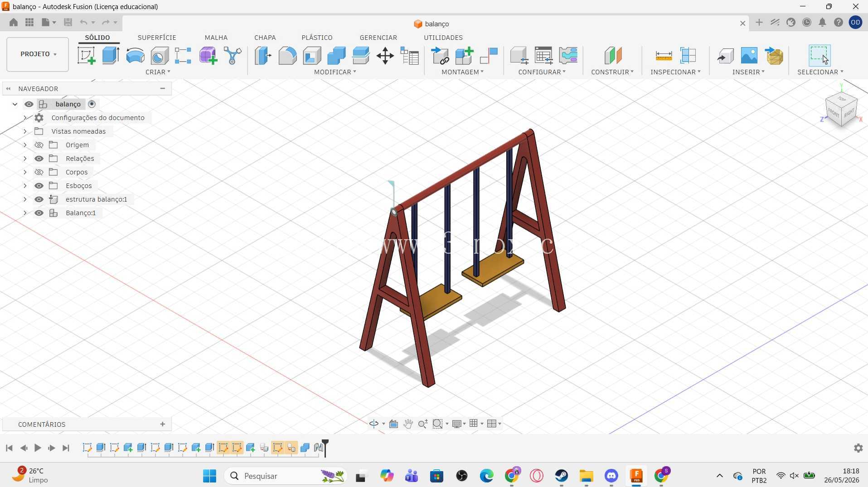The width and height of the screenshot is (868, 487).
Task: Hide the Esboços folder
Action: tap(39, 186)
